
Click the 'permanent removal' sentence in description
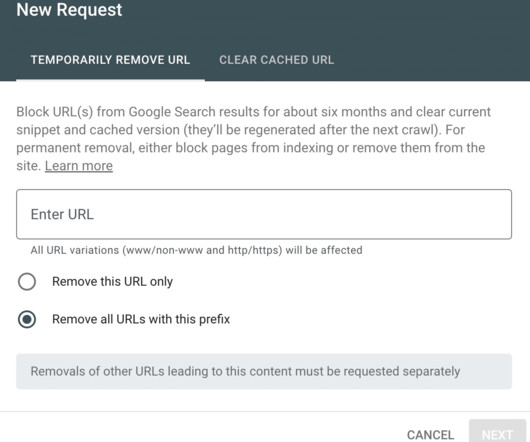click(250, 148)
